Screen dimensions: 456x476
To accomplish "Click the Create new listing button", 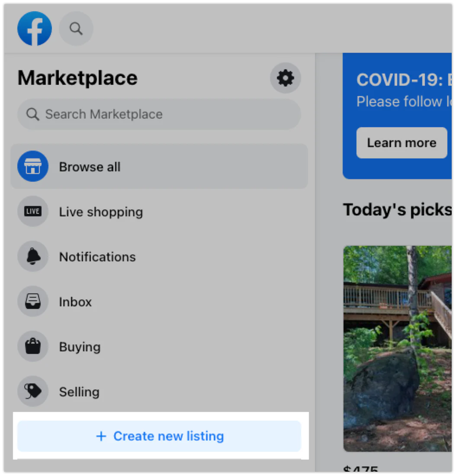I will pos(159,436).
